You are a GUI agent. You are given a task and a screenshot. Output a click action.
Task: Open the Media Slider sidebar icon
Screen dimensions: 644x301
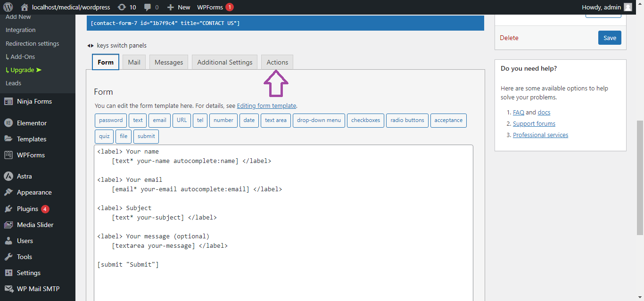point(8,225)
